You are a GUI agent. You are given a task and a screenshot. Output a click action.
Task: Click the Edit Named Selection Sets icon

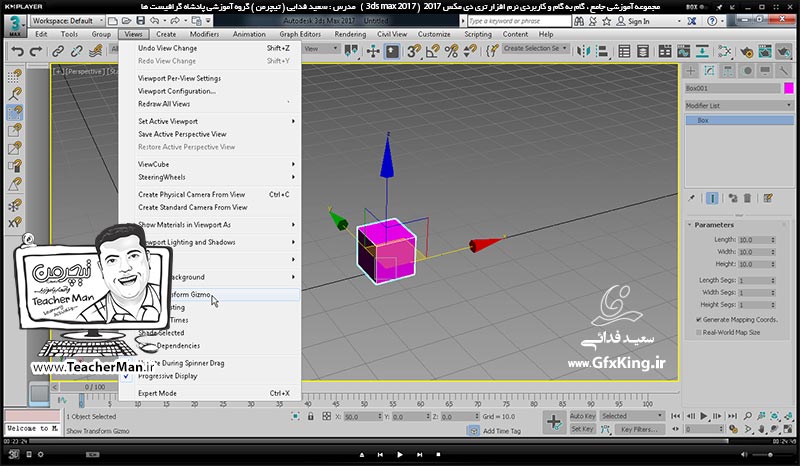coord(492,51)
